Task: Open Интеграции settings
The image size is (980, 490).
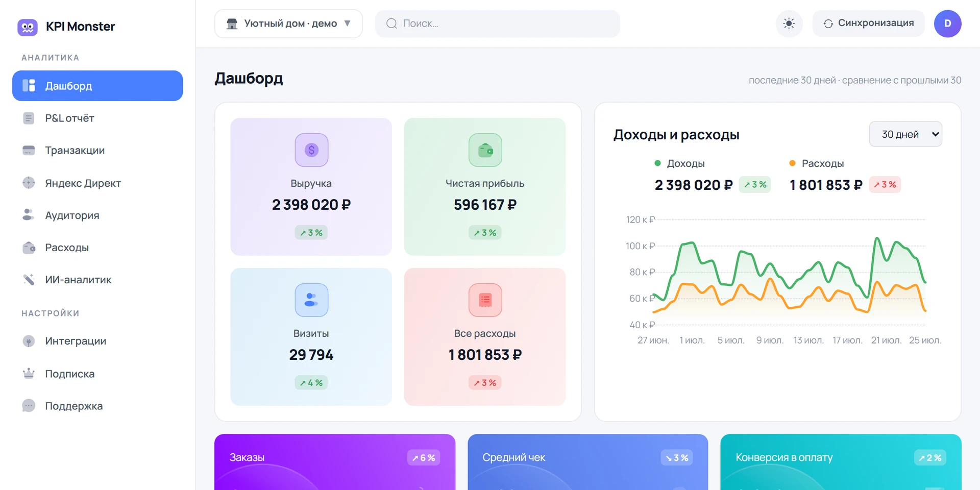Action: click(97, 341)
